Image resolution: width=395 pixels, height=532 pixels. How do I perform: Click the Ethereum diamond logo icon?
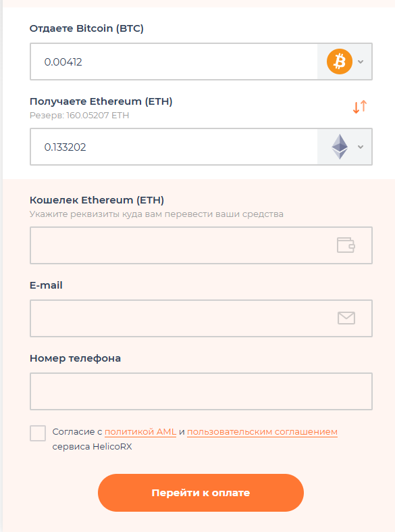click(340, 147)
